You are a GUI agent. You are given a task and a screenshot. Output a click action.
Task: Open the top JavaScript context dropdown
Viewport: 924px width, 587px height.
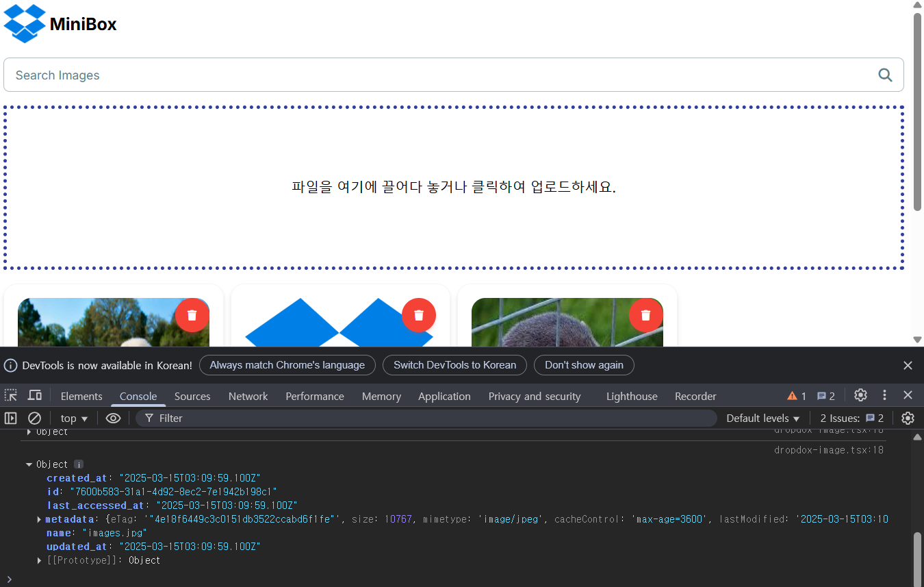click(x=74, y=418)
